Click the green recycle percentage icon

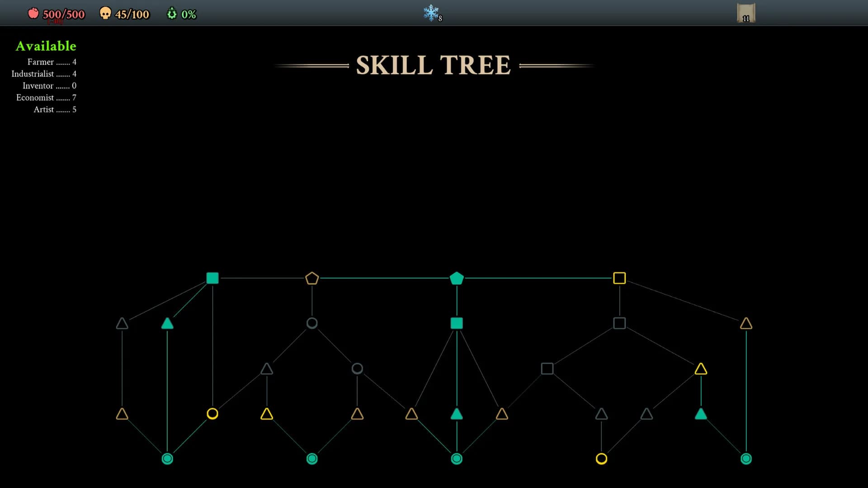(172, 14)
